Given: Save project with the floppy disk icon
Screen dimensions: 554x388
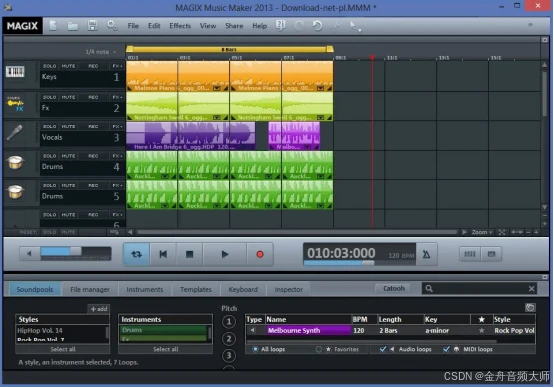Looking at the screenshot, I should [93, 25].
